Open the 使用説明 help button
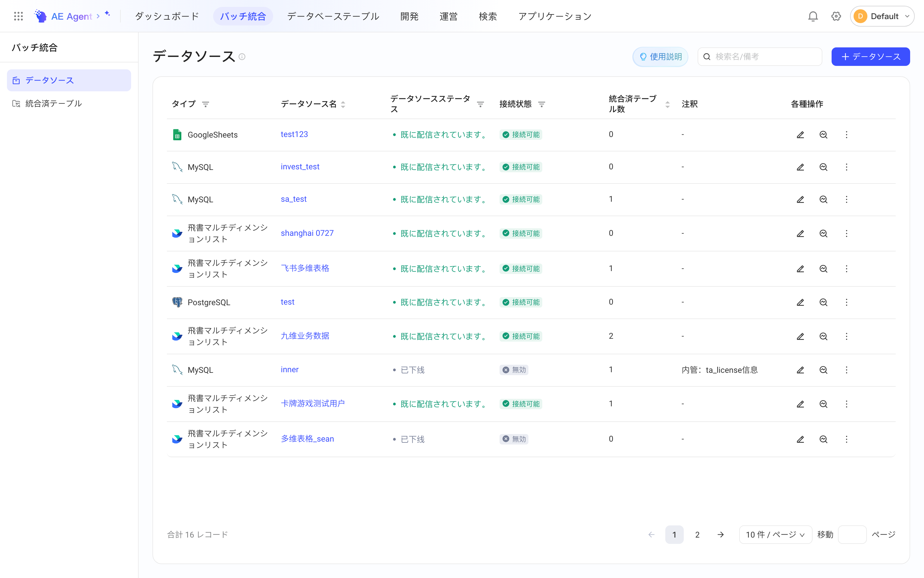924x578 pixels. click(660, 57)
